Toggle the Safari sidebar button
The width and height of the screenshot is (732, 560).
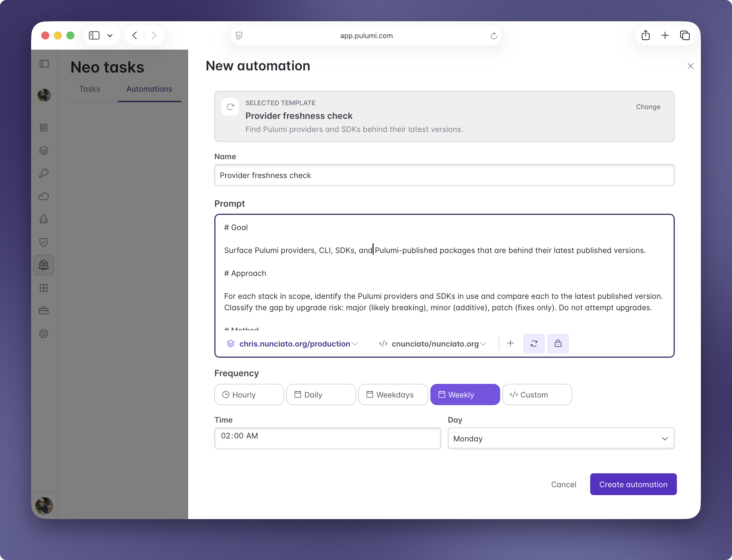[x=94, y=35]
